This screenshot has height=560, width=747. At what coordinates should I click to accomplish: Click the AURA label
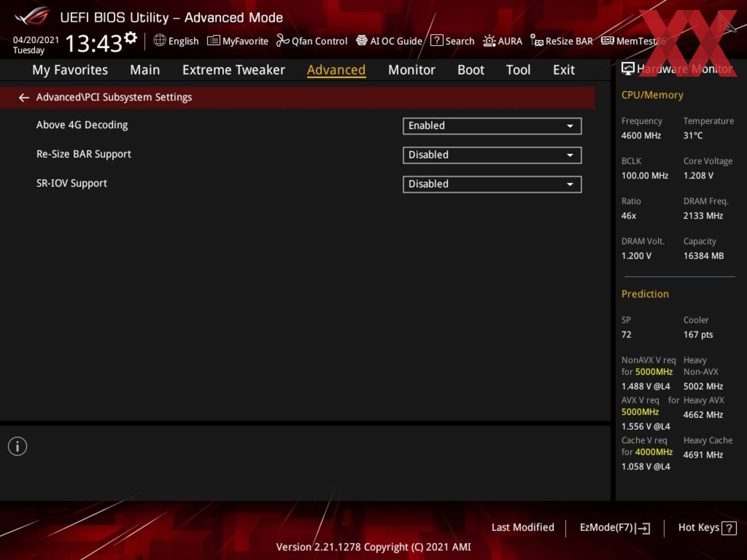click(x=510, y=41)
